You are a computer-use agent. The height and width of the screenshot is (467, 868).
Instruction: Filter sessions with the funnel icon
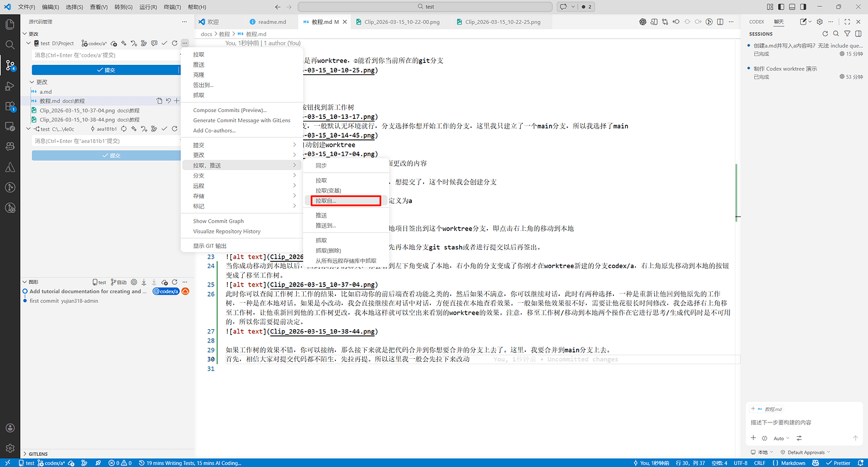pos(847,33)
